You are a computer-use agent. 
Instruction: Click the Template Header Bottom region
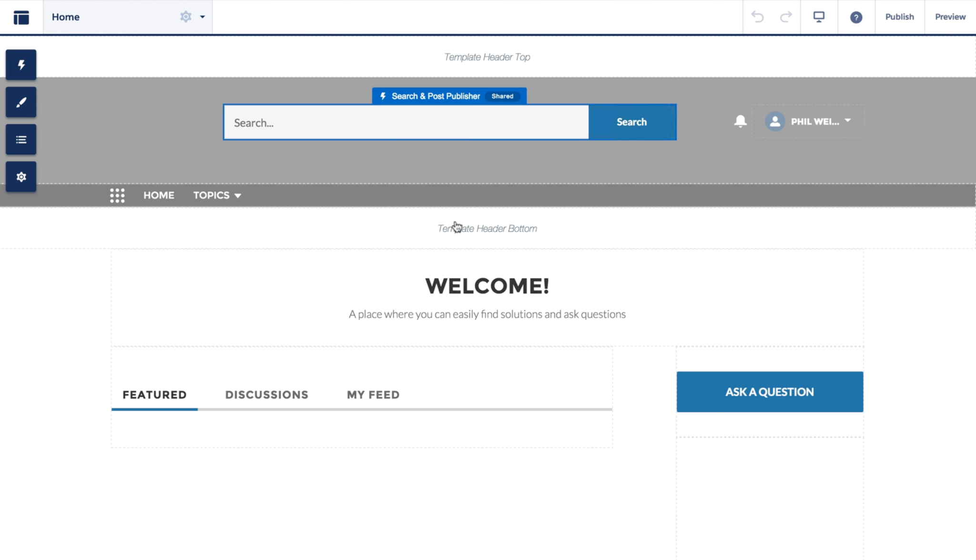(487, 229)
